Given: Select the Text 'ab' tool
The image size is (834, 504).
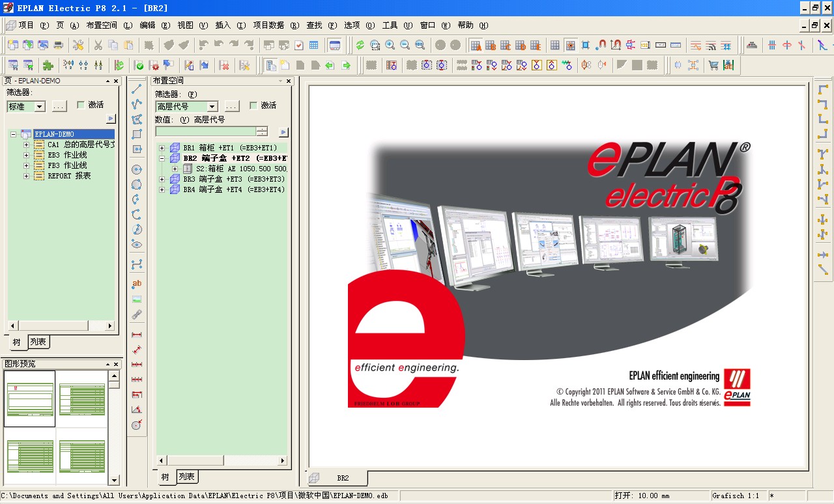Looking at the screenshot, I should (x=137, y=283).
